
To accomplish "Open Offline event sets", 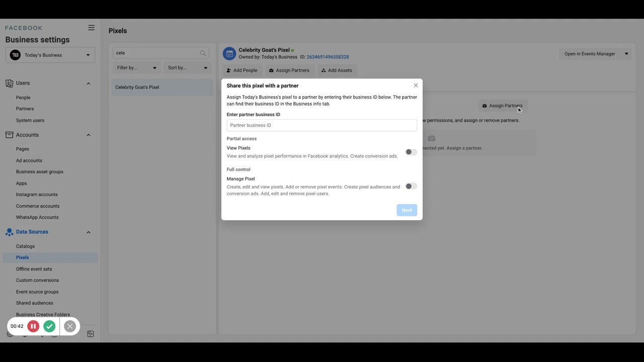I will [x=34, y=269].
